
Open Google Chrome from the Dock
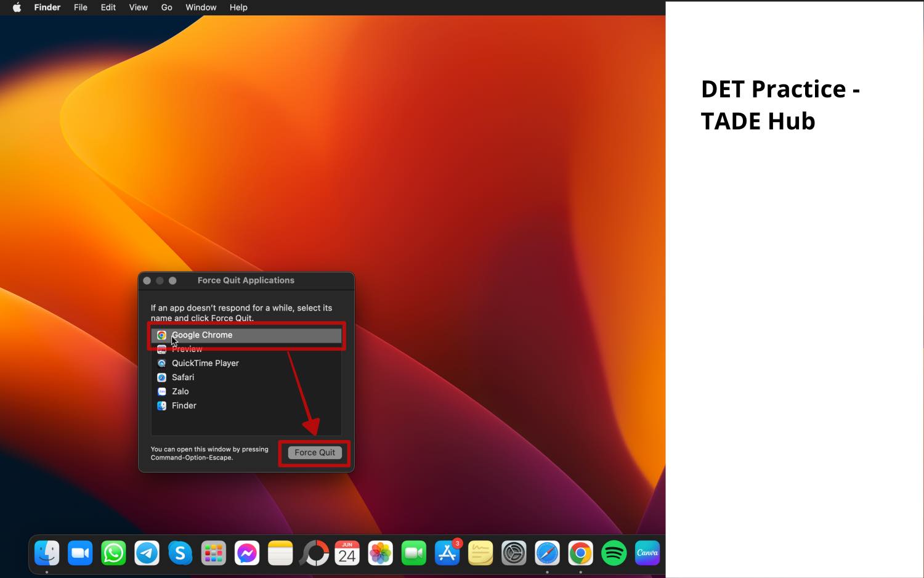[580, 553]
